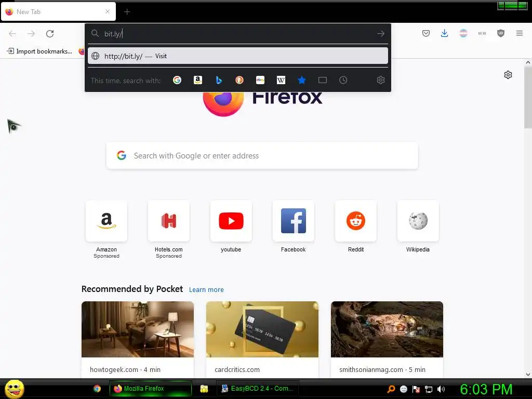Search history with the clock icon
Viewport: 532px width, 399px height.
pyautogui.click(x=343, y=80)
